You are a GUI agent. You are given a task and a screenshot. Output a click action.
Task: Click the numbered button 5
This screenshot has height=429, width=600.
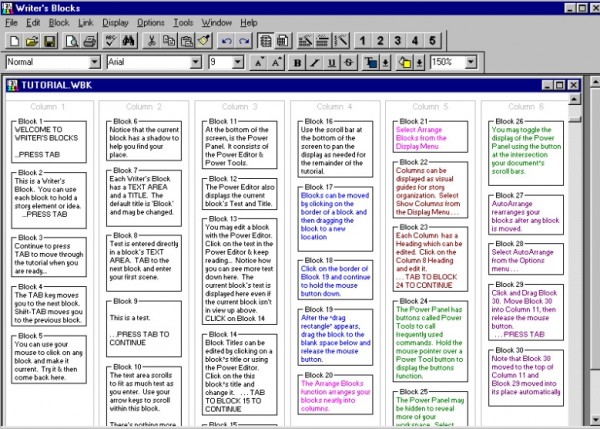pos(432,41)
